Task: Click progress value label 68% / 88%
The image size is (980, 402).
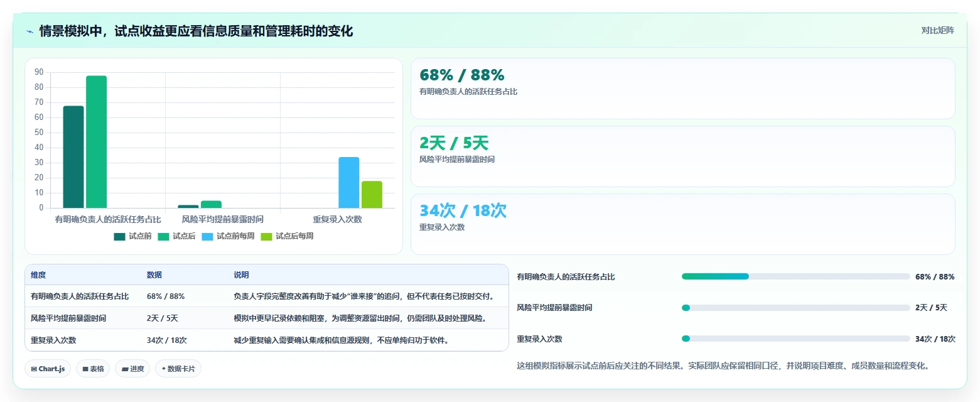Action: [x=935, y=276]
